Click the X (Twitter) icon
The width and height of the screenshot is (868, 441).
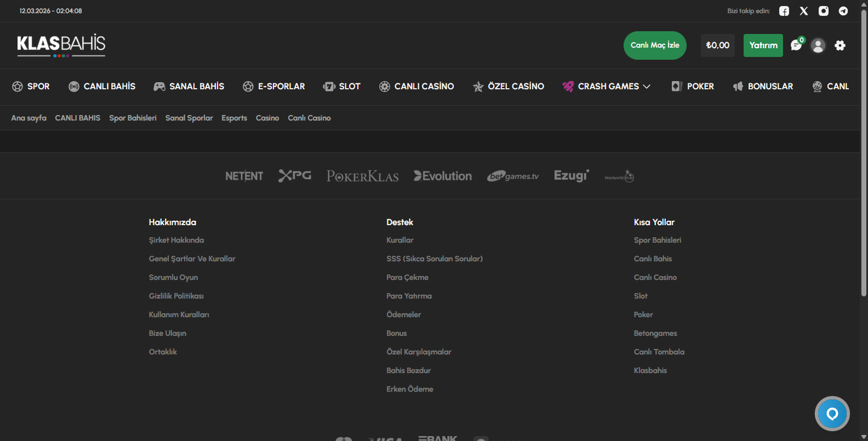click(804, 11)
